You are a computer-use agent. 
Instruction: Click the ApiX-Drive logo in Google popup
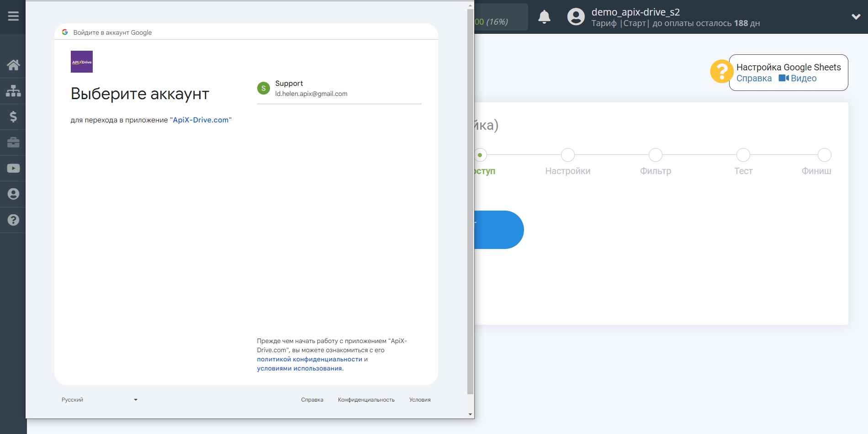coord(82,62)
